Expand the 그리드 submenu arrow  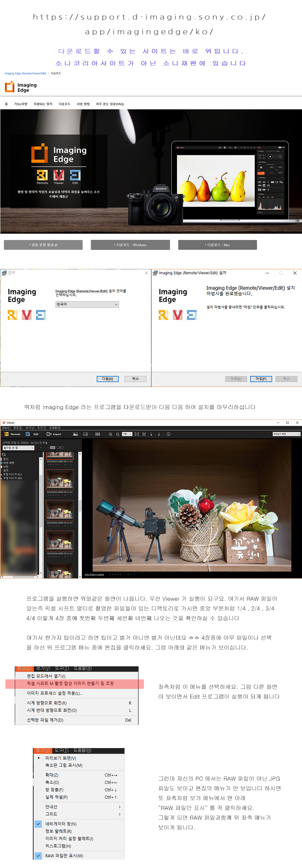click(120, 814)
